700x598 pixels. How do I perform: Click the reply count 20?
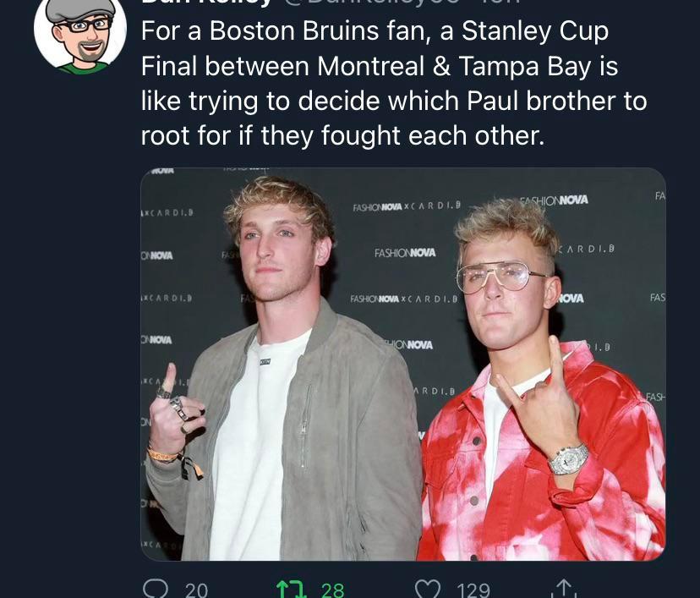196,590
